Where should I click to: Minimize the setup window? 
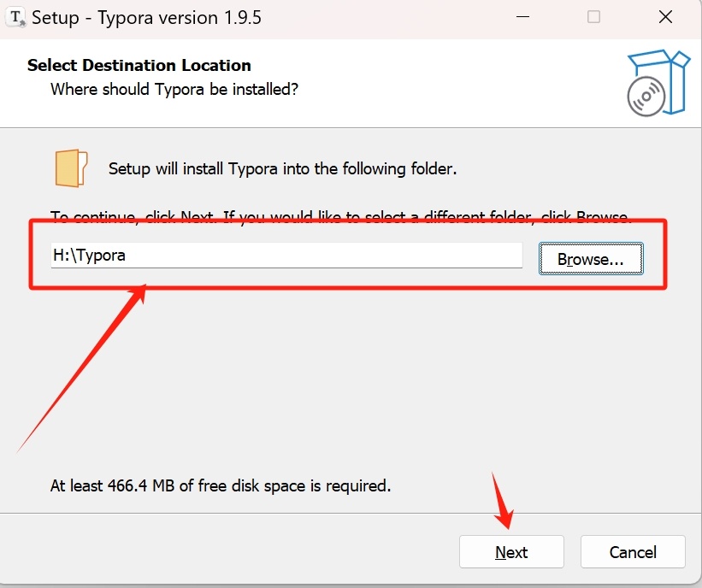pyautogui.click(x=522, y=16)
